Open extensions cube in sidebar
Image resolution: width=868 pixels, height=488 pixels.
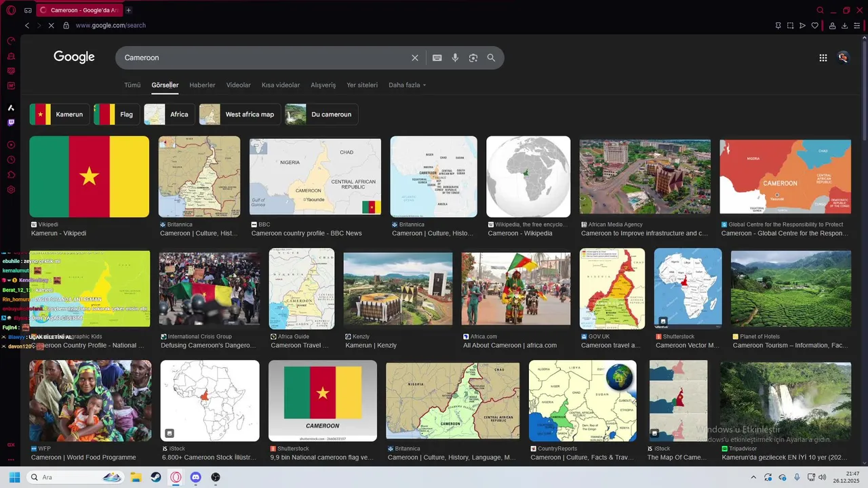[x=11, y=175]
